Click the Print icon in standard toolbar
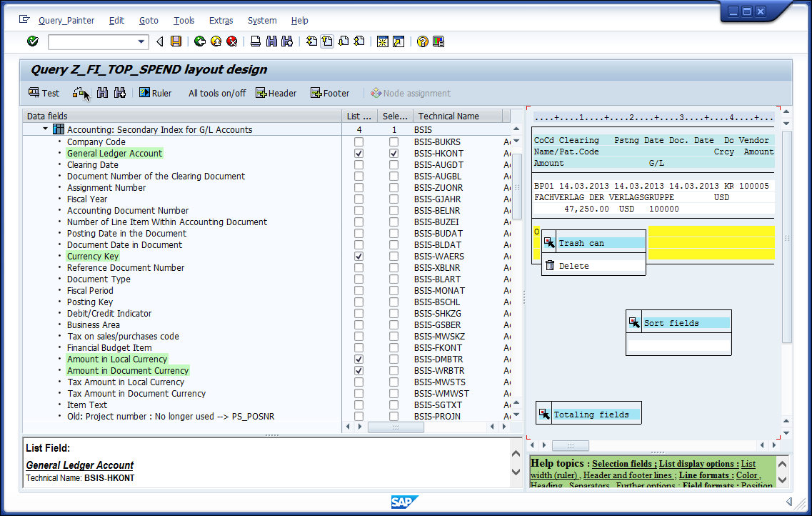Screen dimensions: 812x516 pos(255,41)
